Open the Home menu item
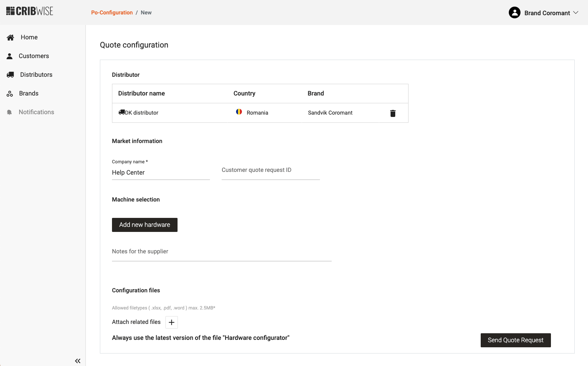Viewport: 588px width, 366px height. [x=29, y=37]
